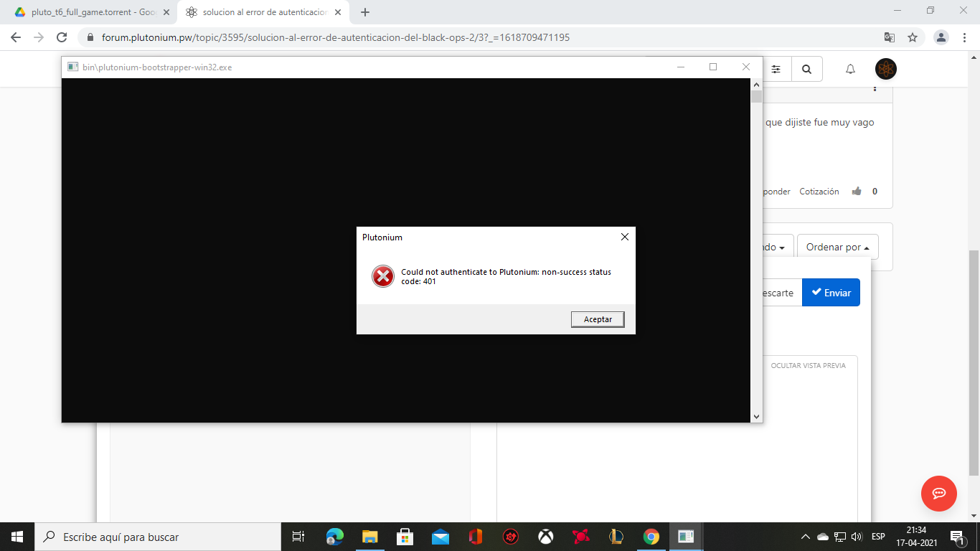Bookmark this page with star icon
This screenshot has height=551, width=980.
pos(912,37)
